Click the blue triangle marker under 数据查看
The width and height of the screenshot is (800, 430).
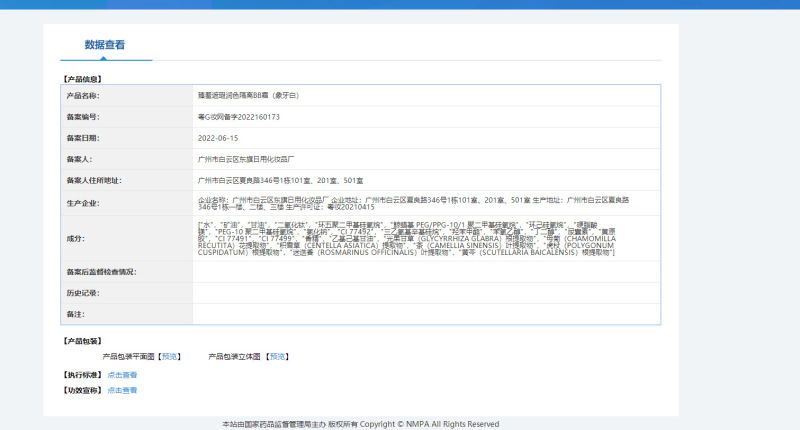104,58
